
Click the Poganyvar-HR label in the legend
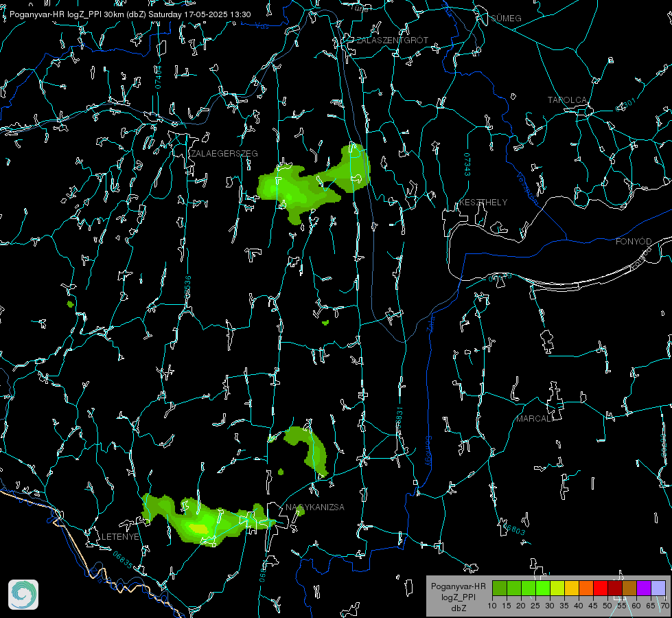458,586
